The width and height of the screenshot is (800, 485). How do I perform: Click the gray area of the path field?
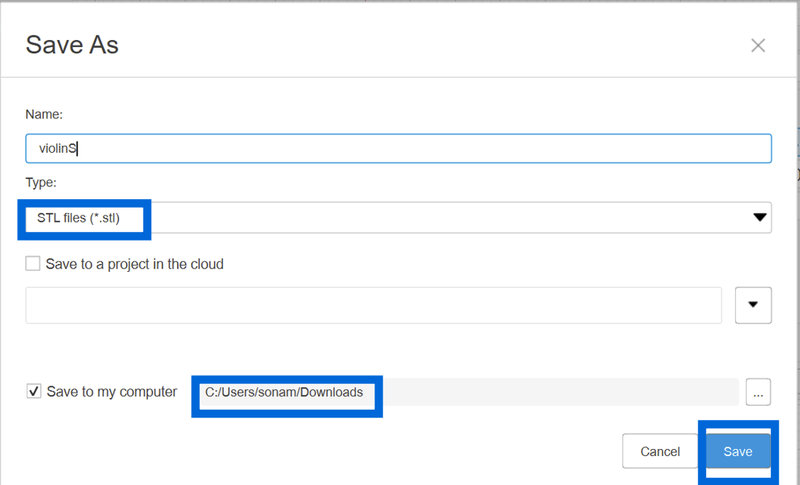tap(560, 392)
